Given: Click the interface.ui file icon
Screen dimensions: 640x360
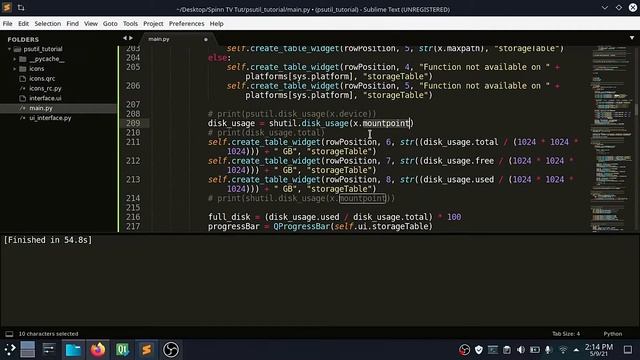Looking at the screenshot, I should tap(23, 98).
